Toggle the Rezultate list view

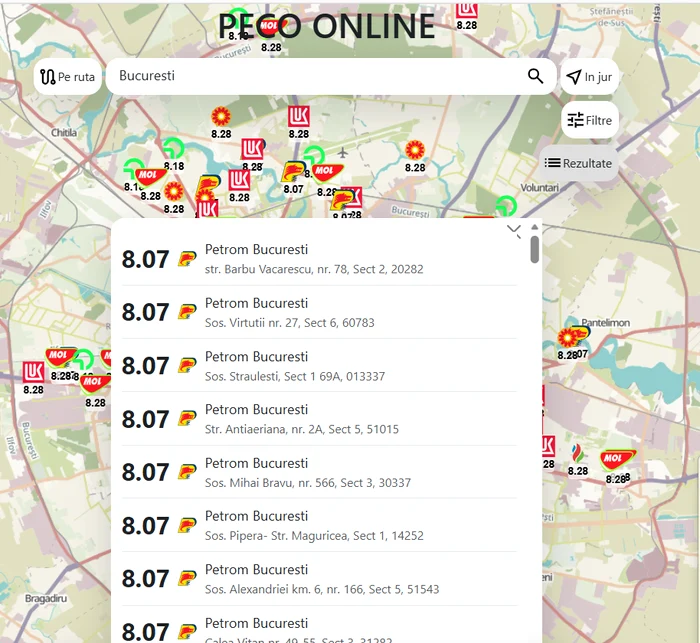578,163
